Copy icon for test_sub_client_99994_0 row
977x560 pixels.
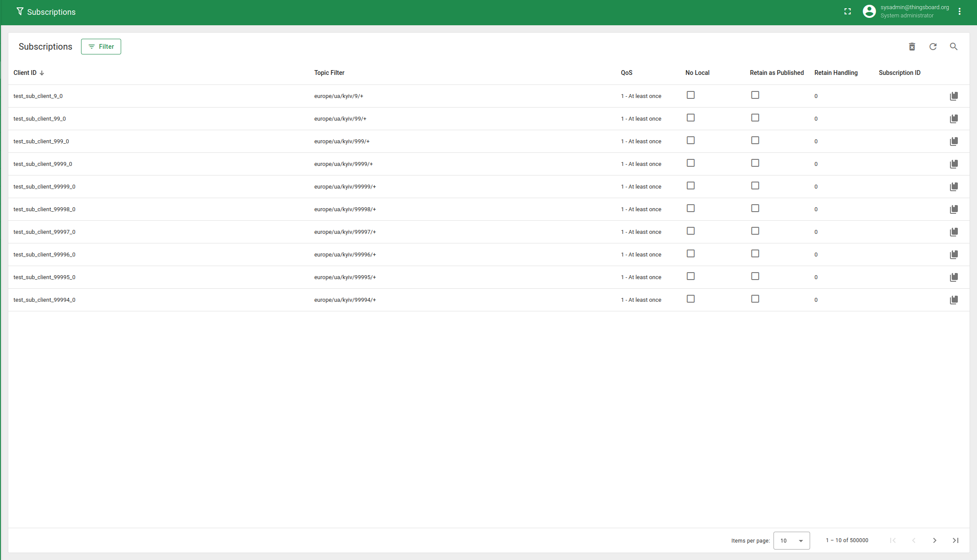coord(953,300)
